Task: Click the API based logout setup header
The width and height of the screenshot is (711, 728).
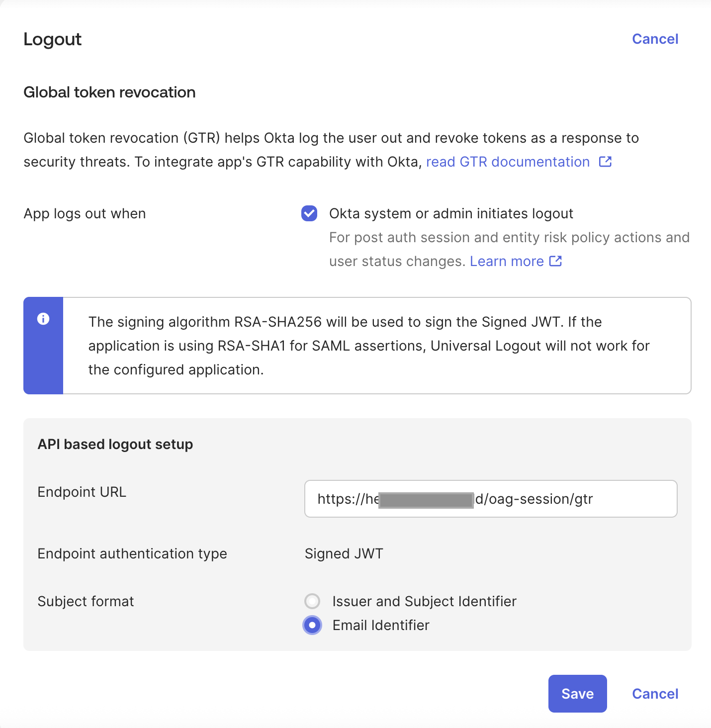Action: [115, 444]
